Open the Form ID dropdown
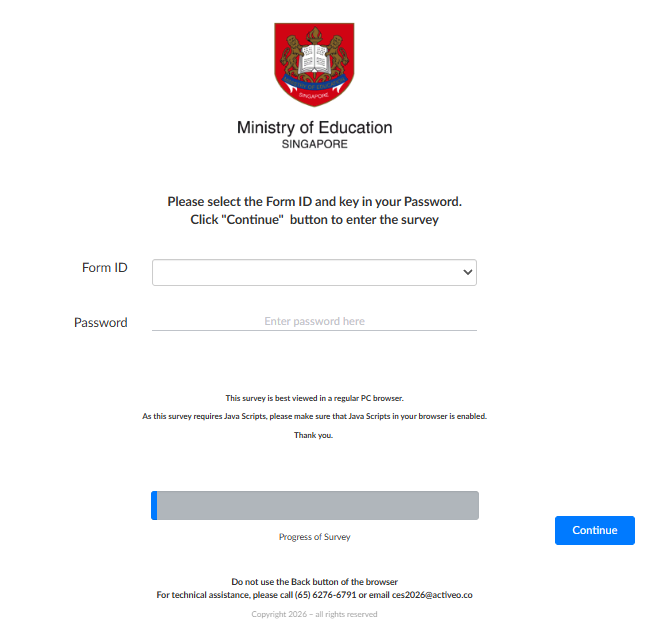The width and height of the screenshot is (663, 641). tap(314, 272)
